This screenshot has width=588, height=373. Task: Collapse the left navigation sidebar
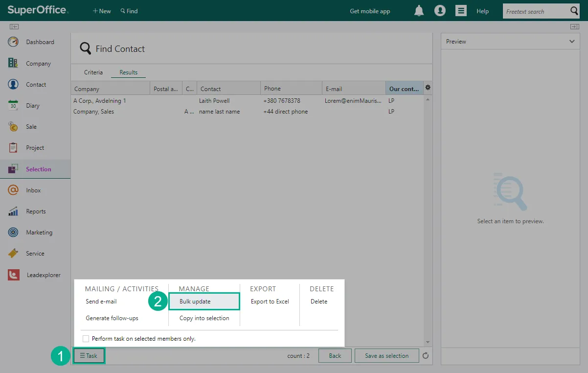click(x=14, y=26)
